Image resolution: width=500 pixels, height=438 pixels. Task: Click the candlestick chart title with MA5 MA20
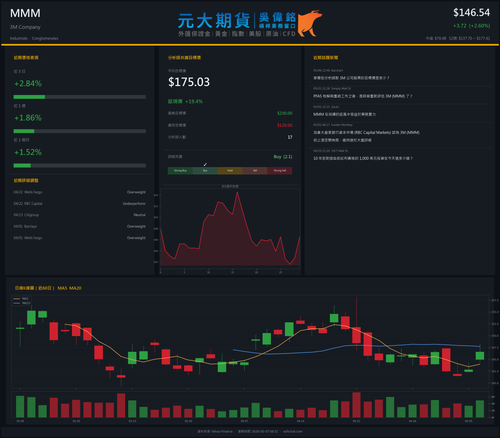(x=48, y=288)
